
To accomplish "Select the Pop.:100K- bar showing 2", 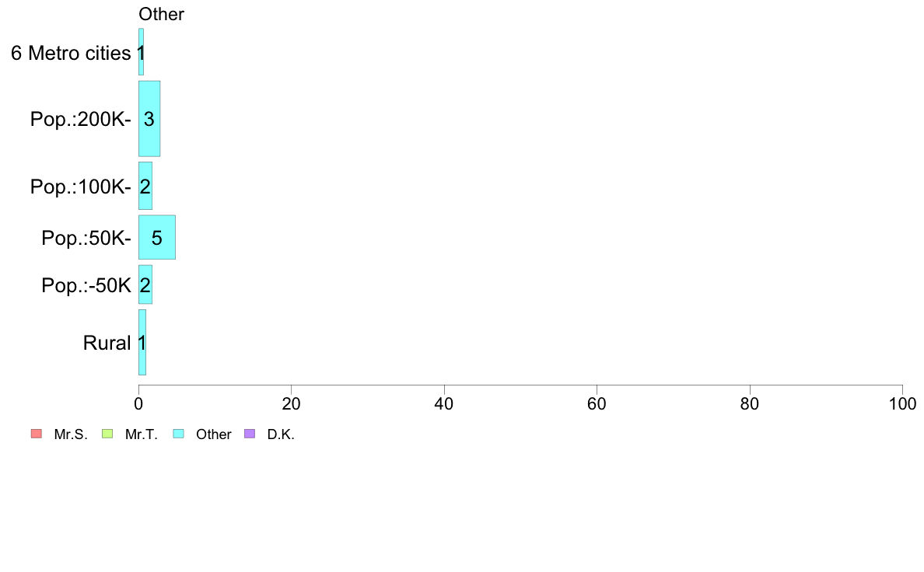I will coord(145,187).
